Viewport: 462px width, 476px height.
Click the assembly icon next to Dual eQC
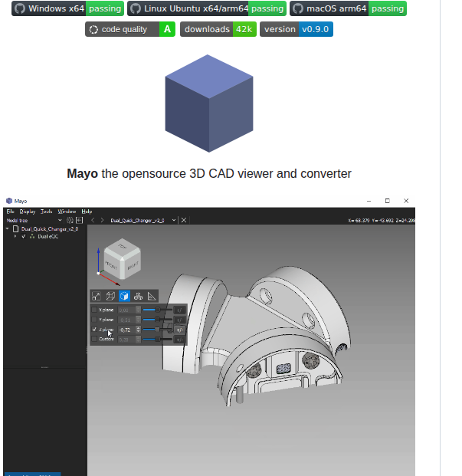click(x=32, y=237)
